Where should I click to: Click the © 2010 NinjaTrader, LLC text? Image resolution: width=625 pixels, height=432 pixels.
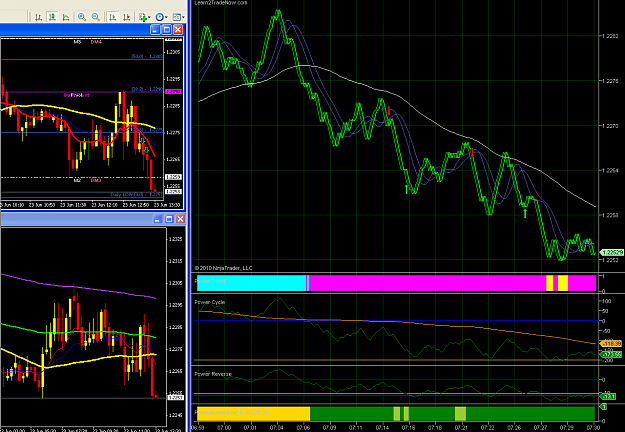point(223,268)
